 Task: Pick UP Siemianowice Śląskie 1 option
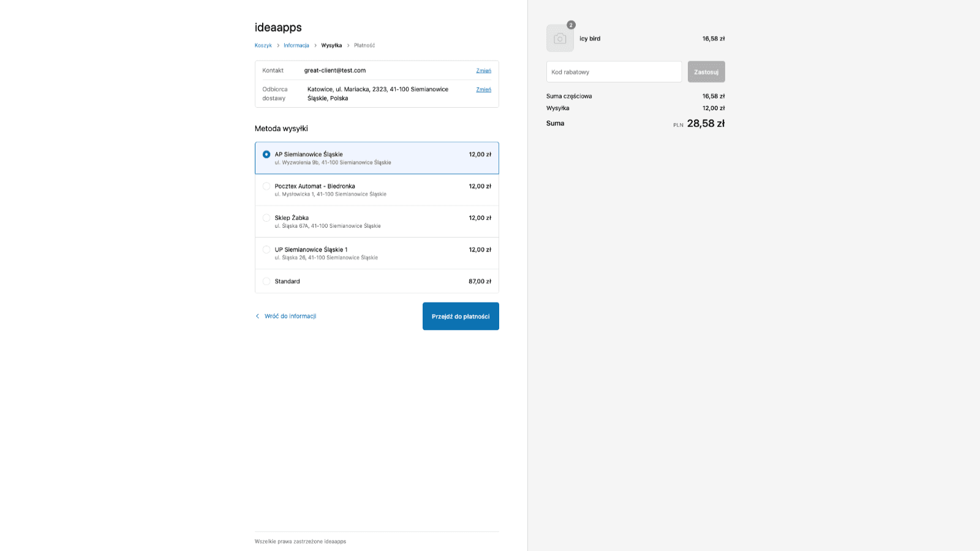[266, 249]
